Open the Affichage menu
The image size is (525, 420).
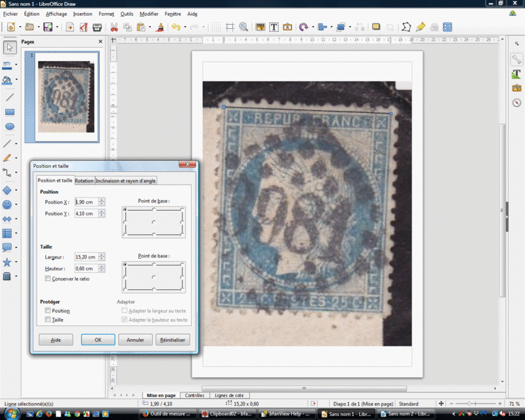[56, 14]
